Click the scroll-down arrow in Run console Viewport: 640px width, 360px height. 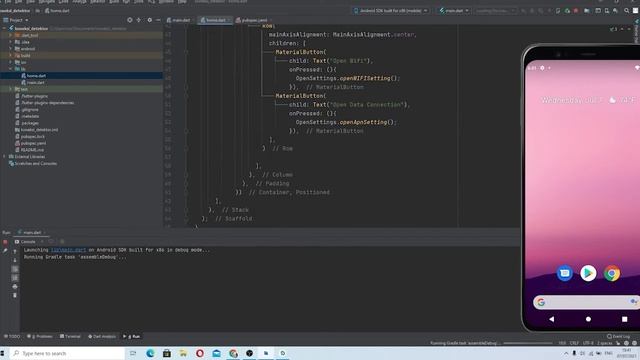pyautogui.click(x=15, y=260)
